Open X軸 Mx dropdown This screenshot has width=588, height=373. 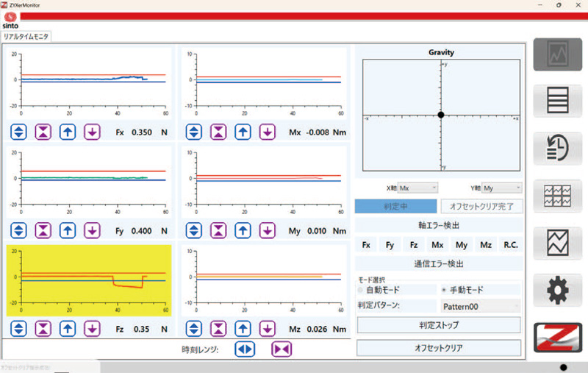click(x=417, y=188)
